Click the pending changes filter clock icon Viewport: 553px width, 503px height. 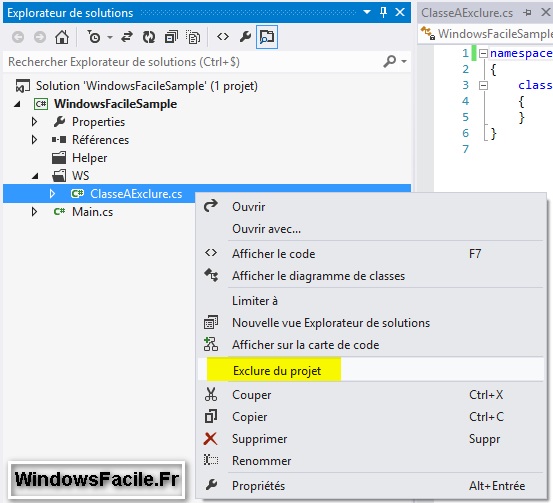[94, 37]
